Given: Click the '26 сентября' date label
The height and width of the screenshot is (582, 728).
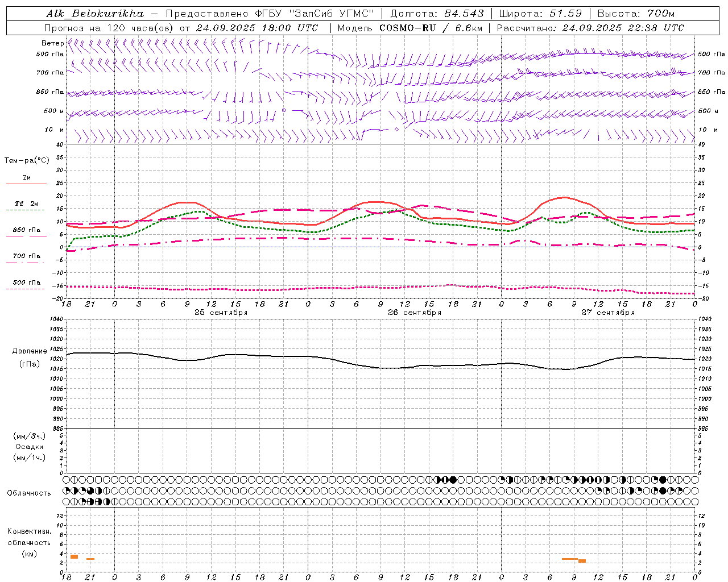Looking at the screenshot, I should pos(415,313).
